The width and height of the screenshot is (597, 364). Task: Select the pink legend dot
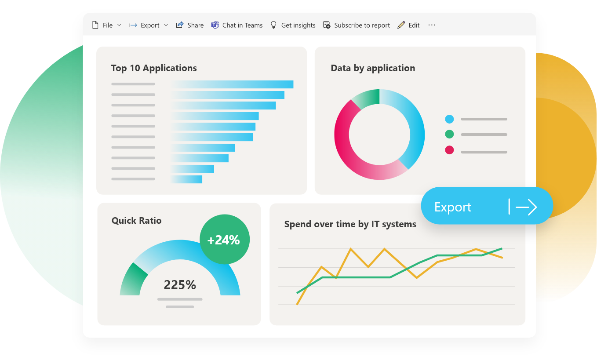449,150
